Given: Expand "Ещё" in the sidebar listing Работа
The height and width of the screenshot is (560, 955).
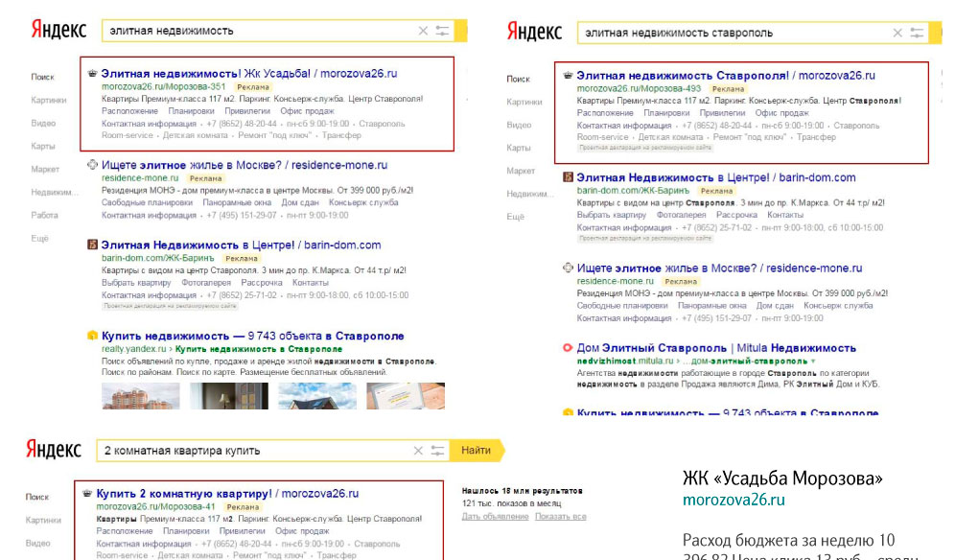Looking at the screenshot, I should click(39, 238).
